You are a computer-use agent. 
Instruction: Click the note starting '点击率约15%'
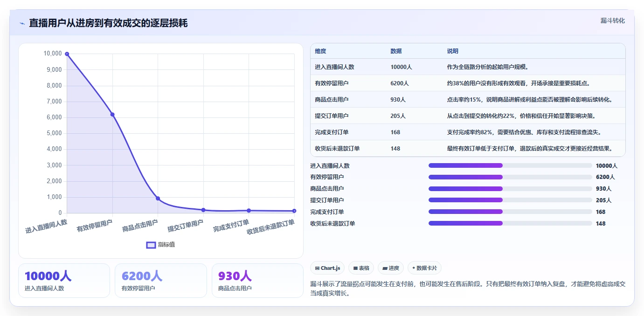coord(529,100)
